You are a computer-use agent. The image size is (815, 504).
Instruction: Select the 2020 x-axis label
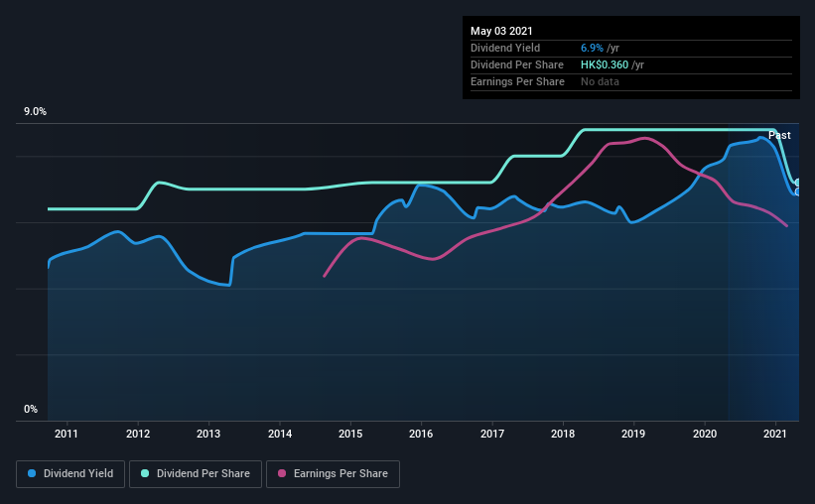pyautogui.click(x=705, y=434)
